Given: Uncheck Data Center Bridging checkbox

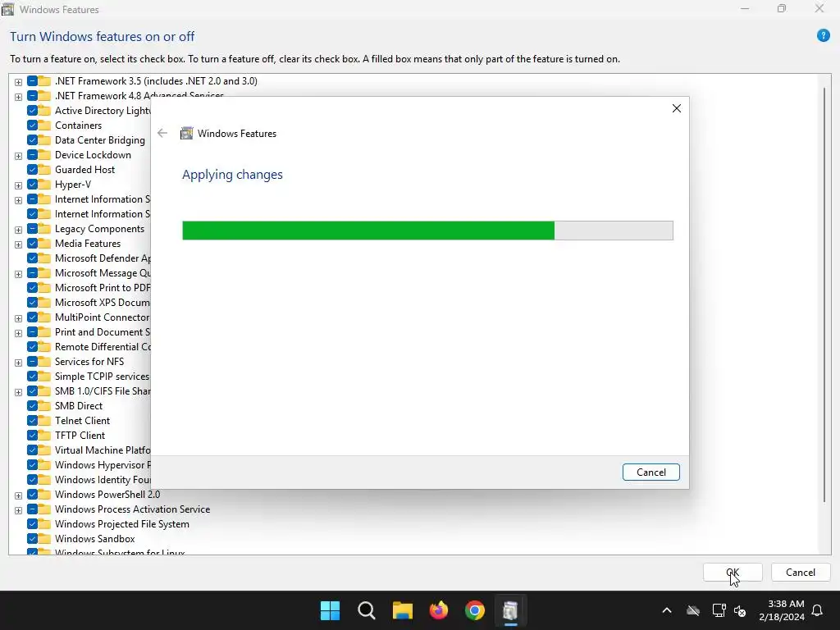Looking at the screenshot, I should pos(32,139).
